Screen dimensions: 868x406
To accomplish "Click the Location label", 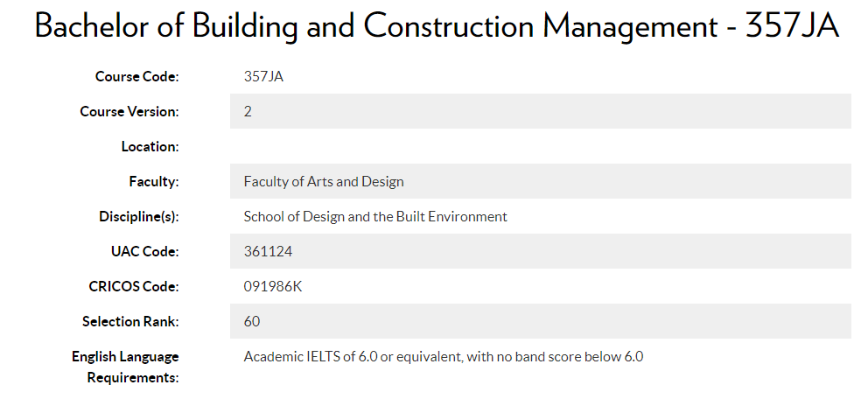I will [150, 147].
